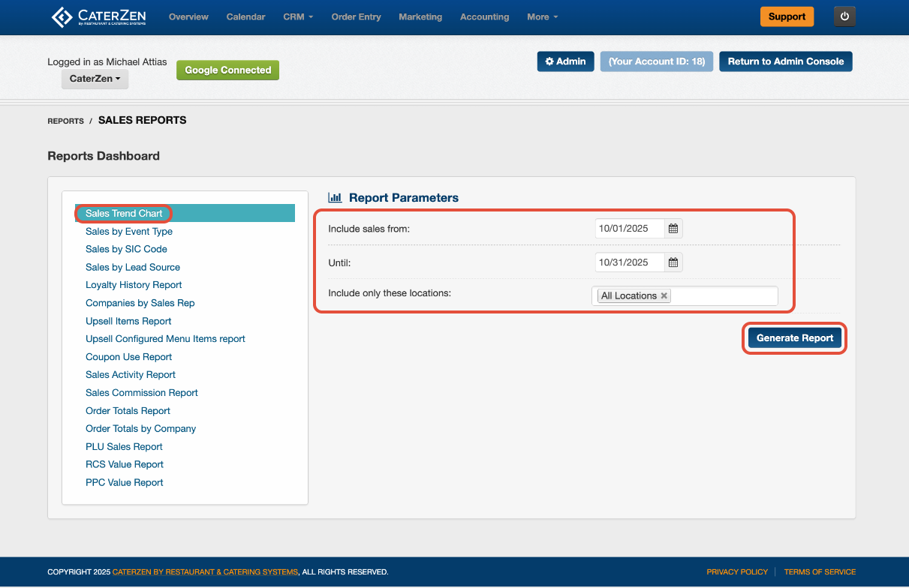Open Companies by Sales Rep report
The width and height of the screenshot is (909, 588).
pos(140,303)
